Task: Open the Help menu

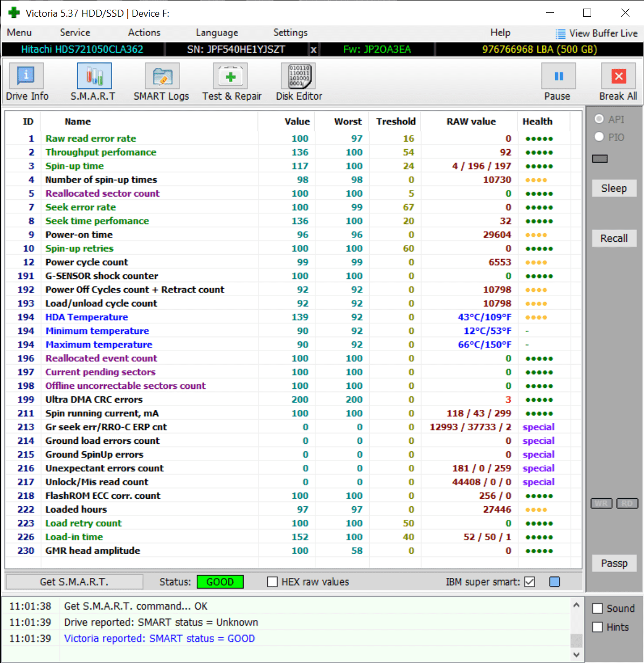Action: click(x=500, y=33)
